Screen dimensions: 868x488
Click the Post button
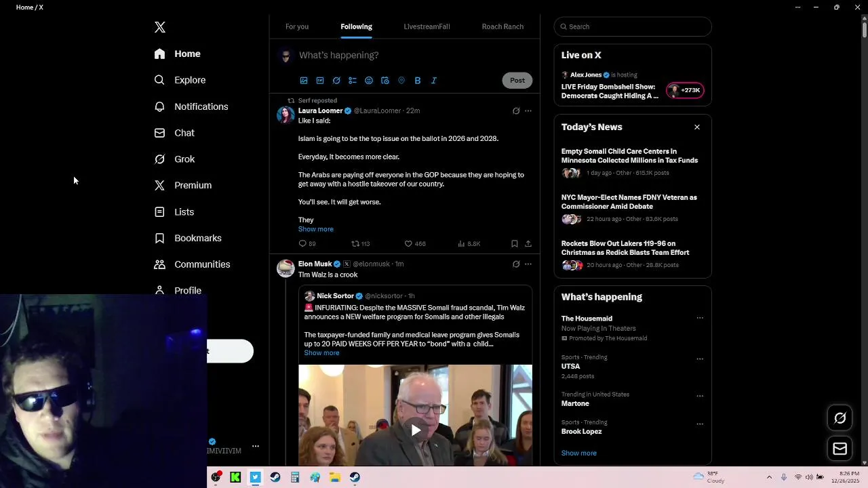coord(517,80)
